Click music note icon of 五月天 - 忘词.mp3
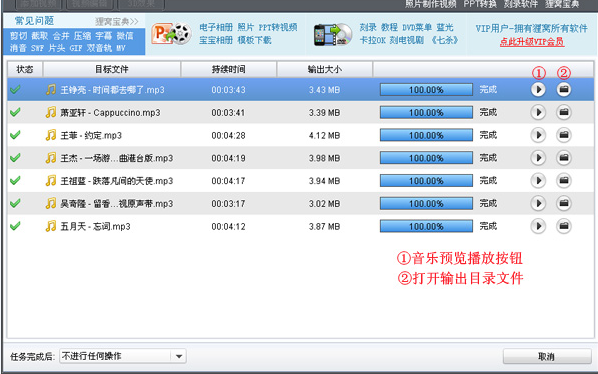This screenshot has width=598, height=374. (x=51, y=226)
